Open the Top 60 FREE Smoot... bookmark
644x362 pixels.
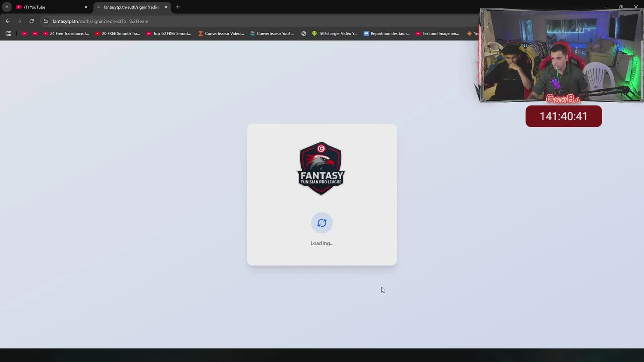[x=169, y=34]
